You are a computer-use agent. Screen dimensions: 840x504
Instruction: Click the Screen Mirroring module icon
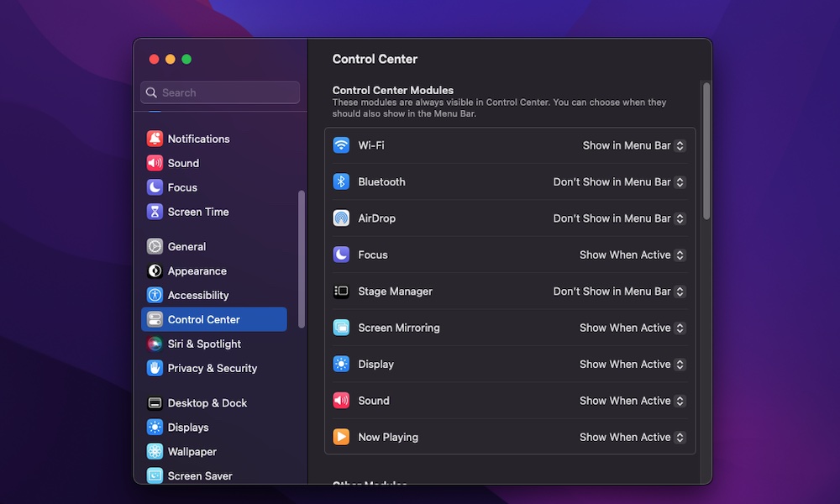pos(341,328)
